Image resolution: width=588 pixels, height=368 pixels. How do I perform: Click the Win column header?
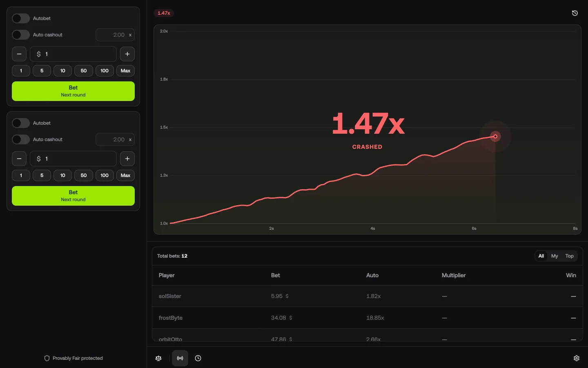[x=571, y=275]
